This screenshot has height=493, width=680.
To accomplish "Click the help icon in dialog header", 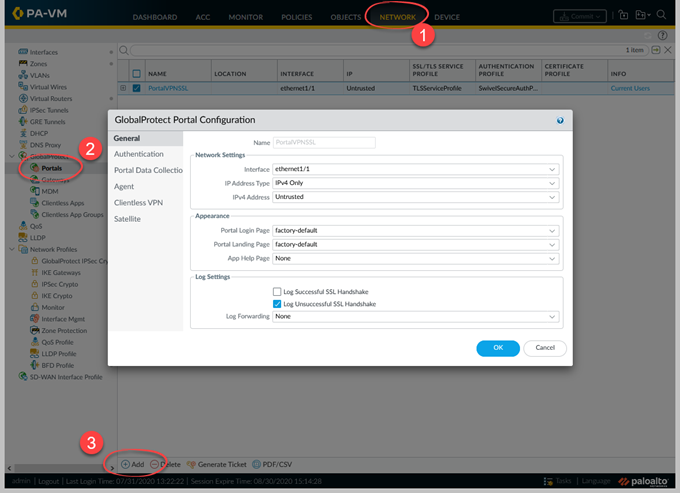I will click(560, 120).
